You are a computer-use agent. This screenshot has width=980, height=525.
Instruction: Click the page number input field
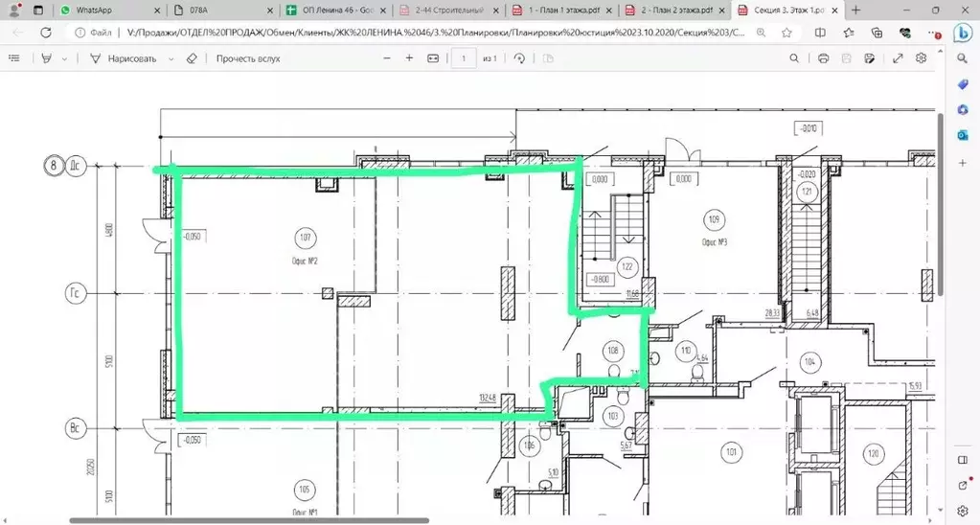[464, 58]
